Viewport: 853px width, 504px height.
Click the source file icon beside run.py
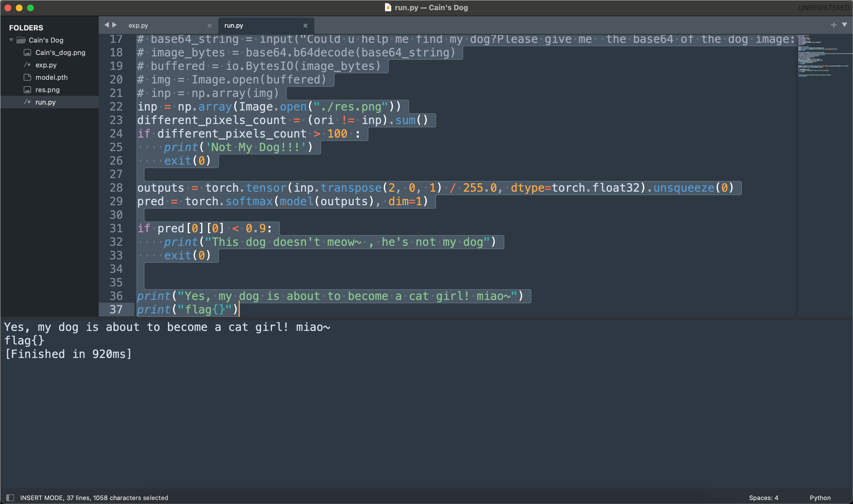(28, 102)
